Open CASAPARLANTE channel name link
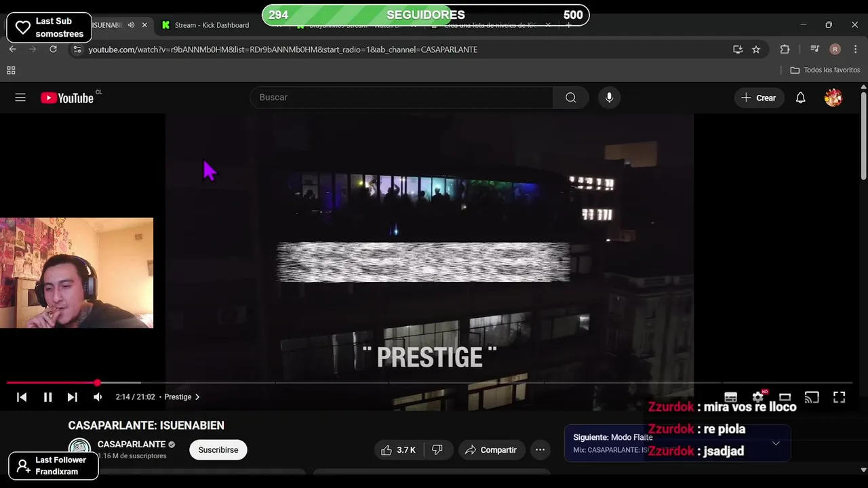 [132, 445]
